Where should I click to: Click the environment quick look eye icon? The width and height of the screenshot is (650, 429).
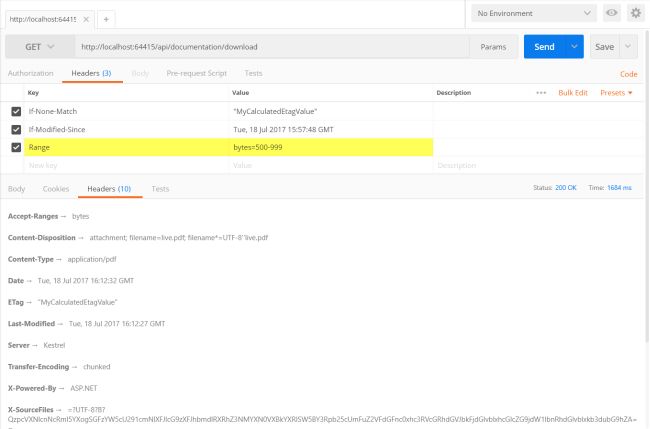pos(613,14)
